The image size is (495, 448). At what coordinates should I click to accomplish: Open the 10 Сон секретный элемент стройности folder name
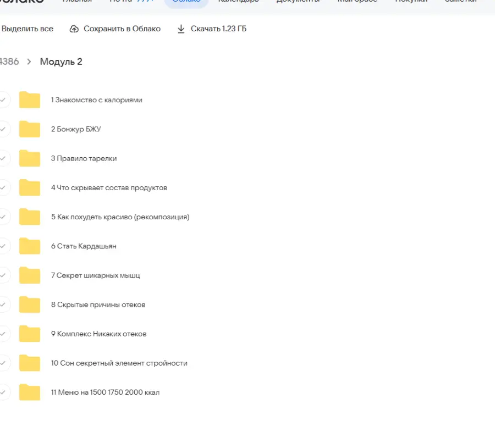pyautogui.click(x=119, y=363)
